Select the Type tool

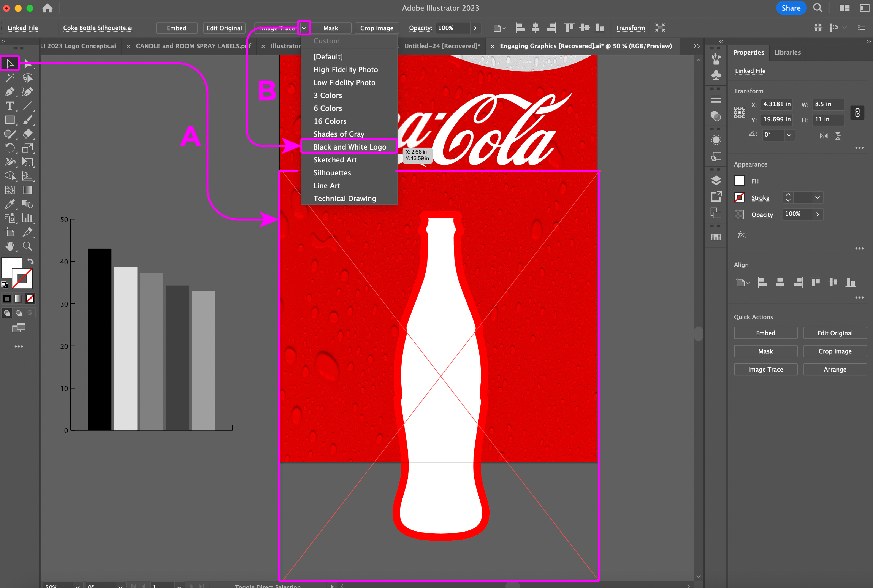(10, 106)
